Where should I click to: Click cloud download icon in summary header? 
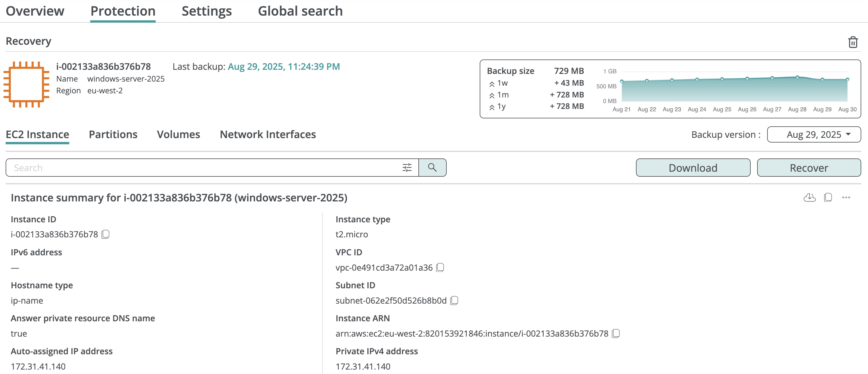[x=809, y=197]
